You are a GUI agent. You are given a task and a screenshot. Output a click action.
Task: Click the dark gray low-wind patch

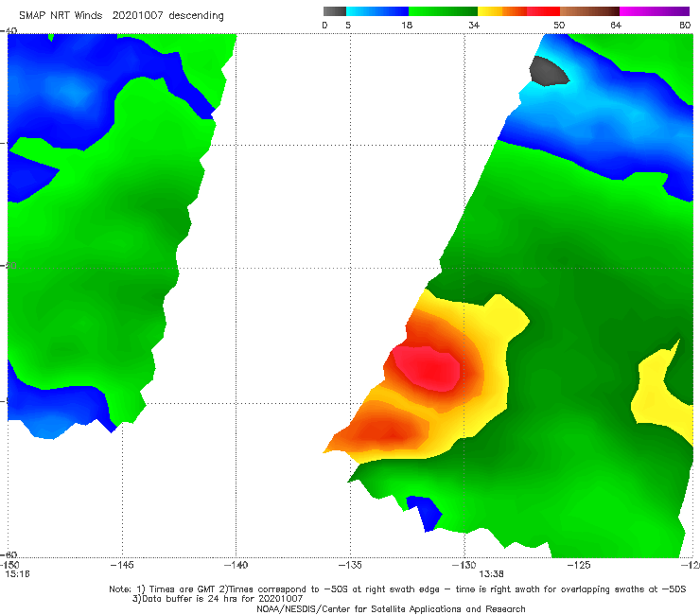point(549,71)
